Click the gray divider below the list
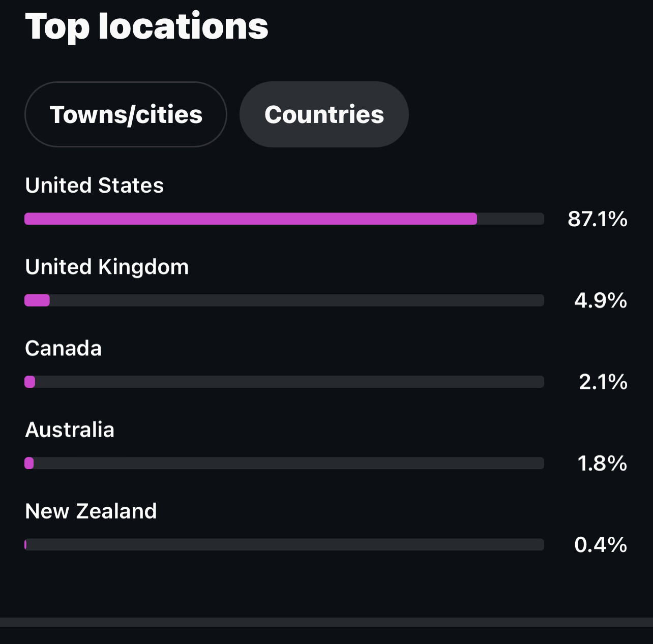Screen dimensions: 653x644 point(326,622)
